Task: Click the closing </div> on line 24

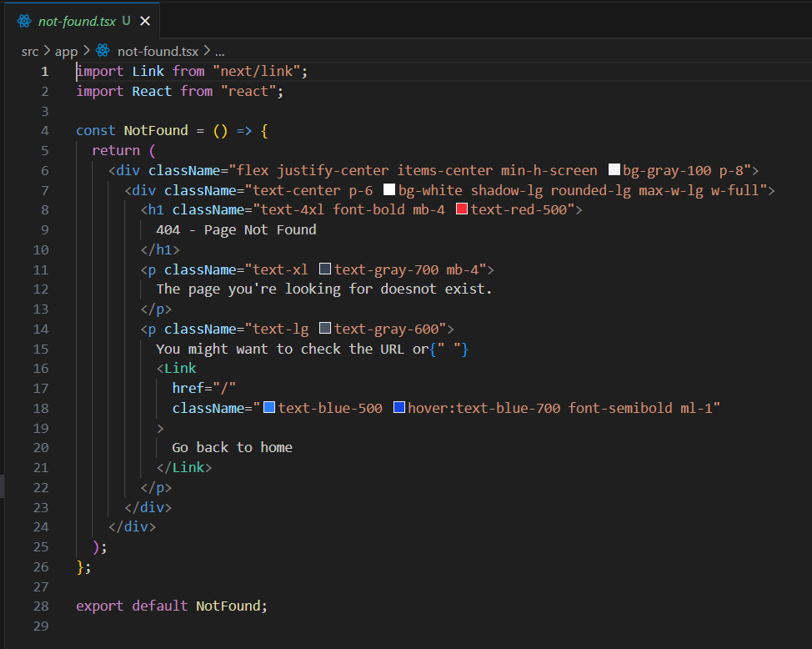Action: tap(132, 526)
